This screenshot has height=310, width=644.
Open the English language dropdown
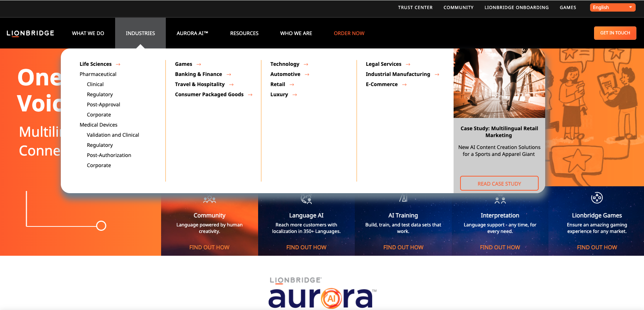pos(613,7)
